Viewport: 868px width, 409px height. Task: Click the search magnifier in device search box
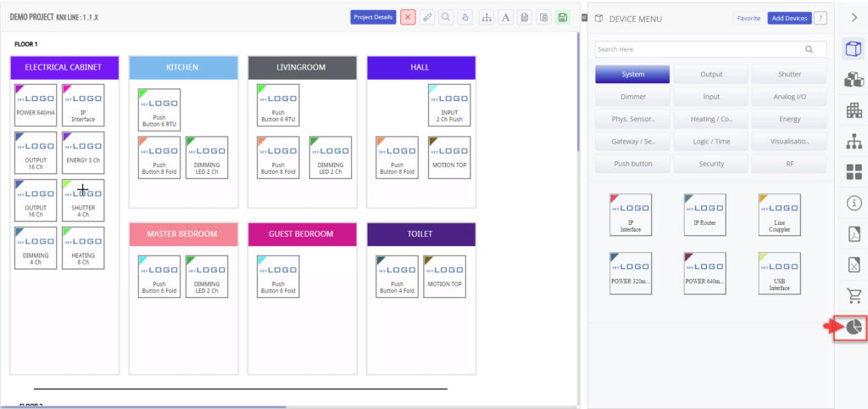(x=809, y=49)
